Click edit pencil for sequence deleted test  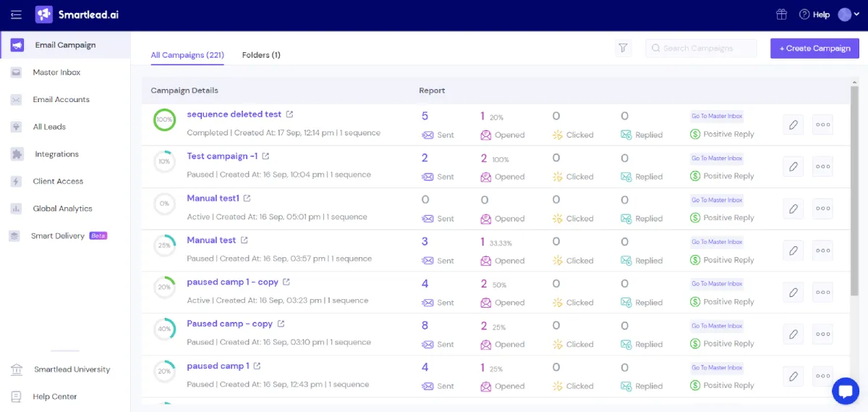click(x=793, y=125)
